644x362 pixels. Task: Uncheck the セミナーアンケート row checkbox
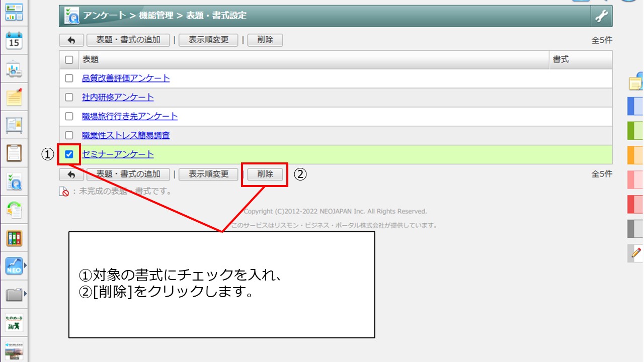click(69, 154)
